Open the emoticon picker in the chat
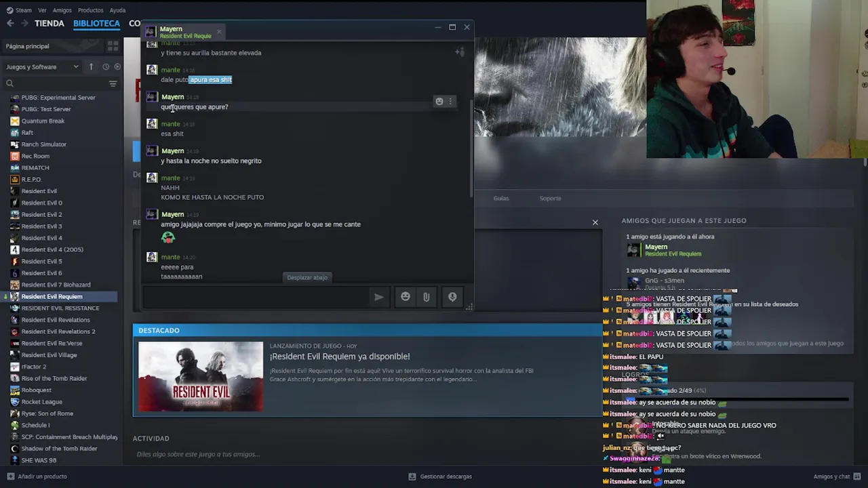 tap(405, 297)
